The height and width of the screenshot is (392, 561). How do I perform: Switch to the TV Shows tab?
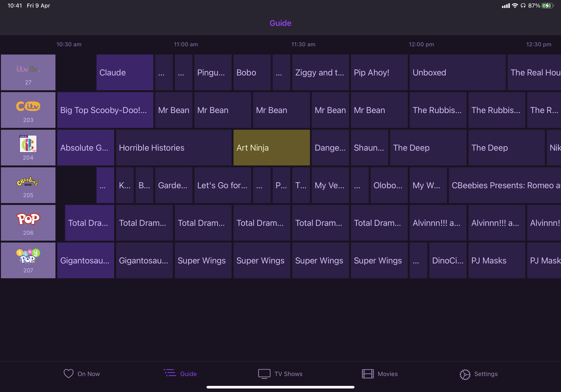[x=280, y=374]
